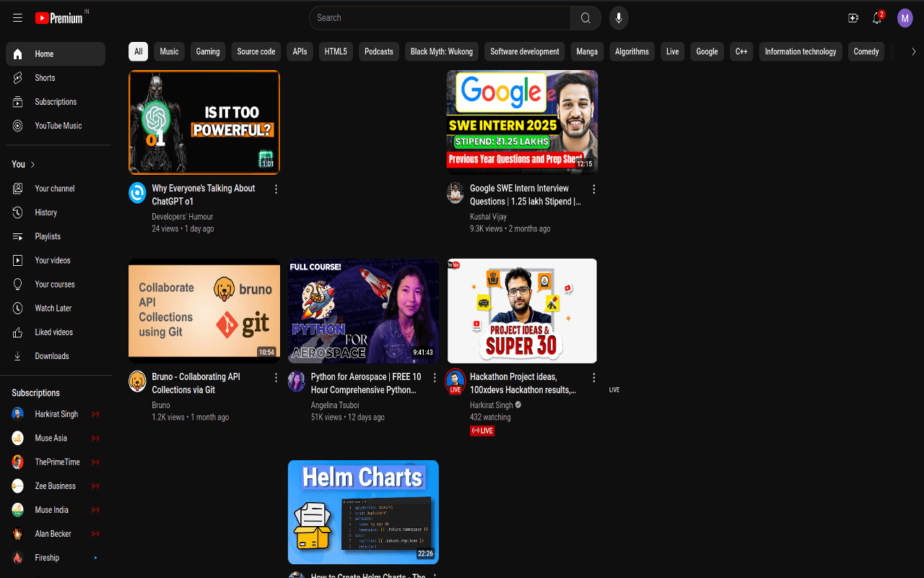Open options for Google SWE Intern video
924x578 pixels.
click(594, 189)
